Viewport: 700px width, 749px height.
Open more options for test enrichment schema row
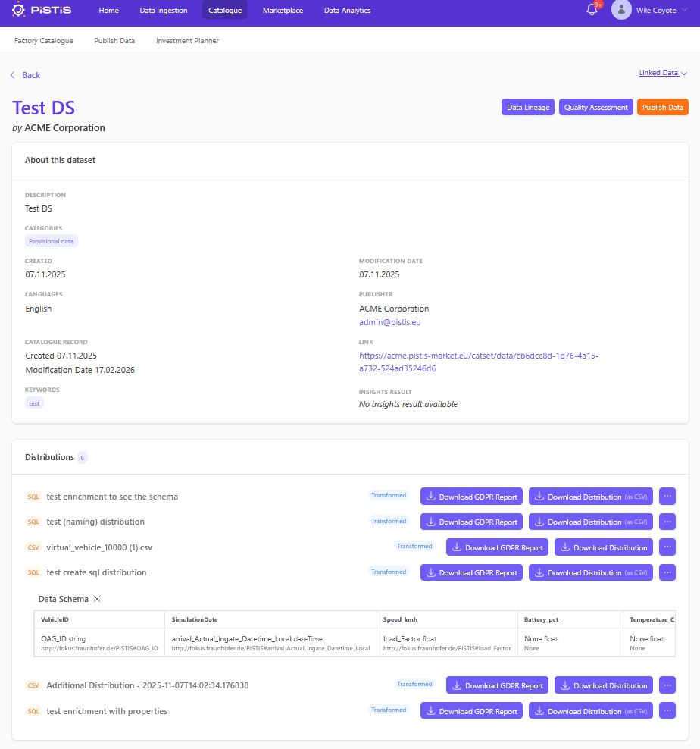[x=667, y=497]
